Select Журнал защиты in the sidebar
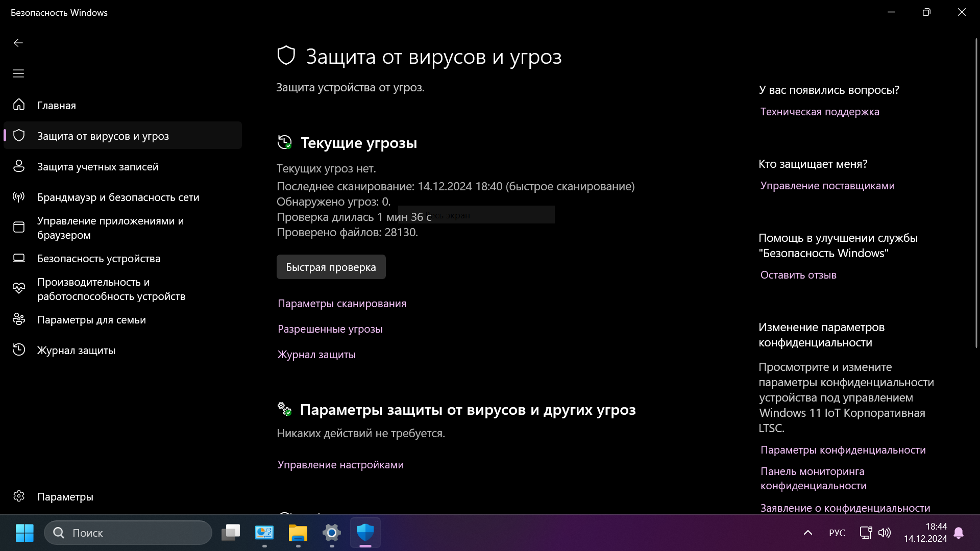 [x=76, y=350]
